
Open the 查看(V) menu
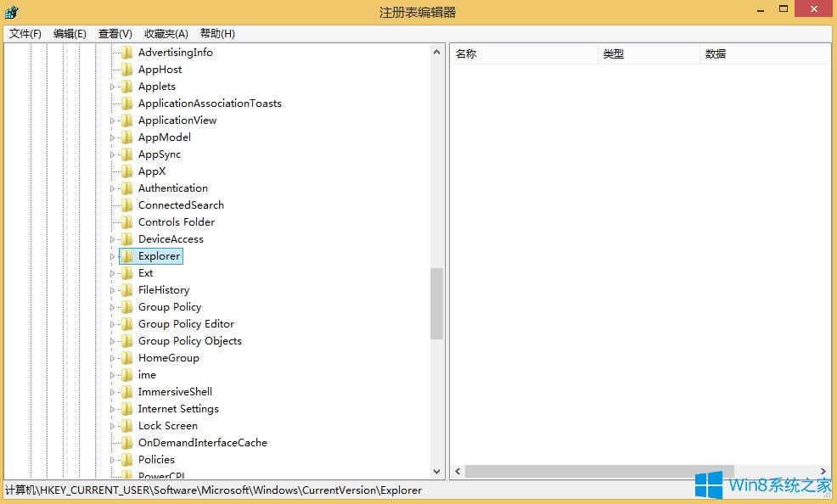pos(115,33)
